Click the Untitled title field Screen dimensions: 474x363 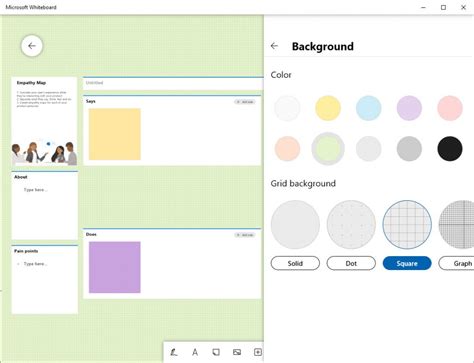coord(173,83)
